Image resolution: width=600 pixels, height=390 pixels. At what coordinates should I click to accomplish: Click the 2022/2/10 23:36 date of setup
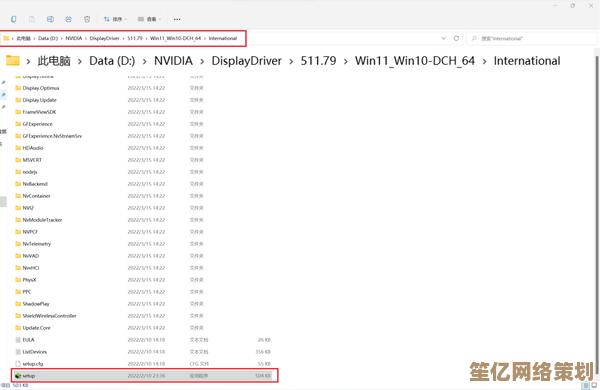click(x=146, y=376)
